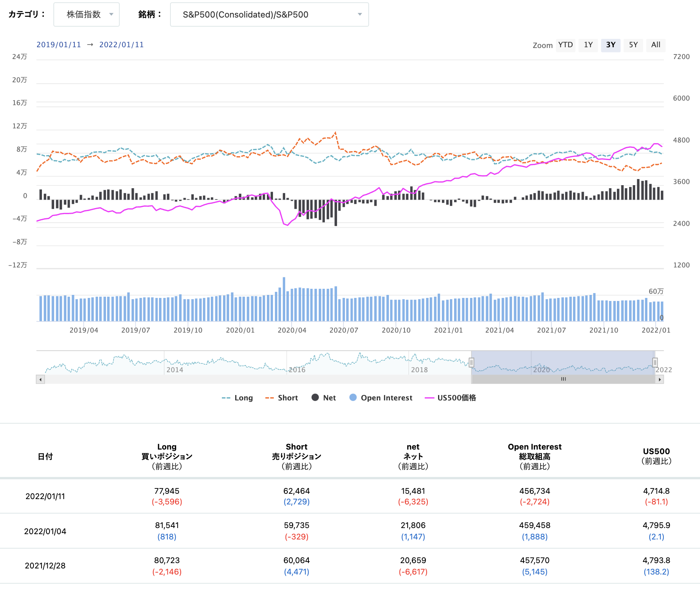Toggle the Short series in legend
The image size is (700, 589).
(281, 398)
